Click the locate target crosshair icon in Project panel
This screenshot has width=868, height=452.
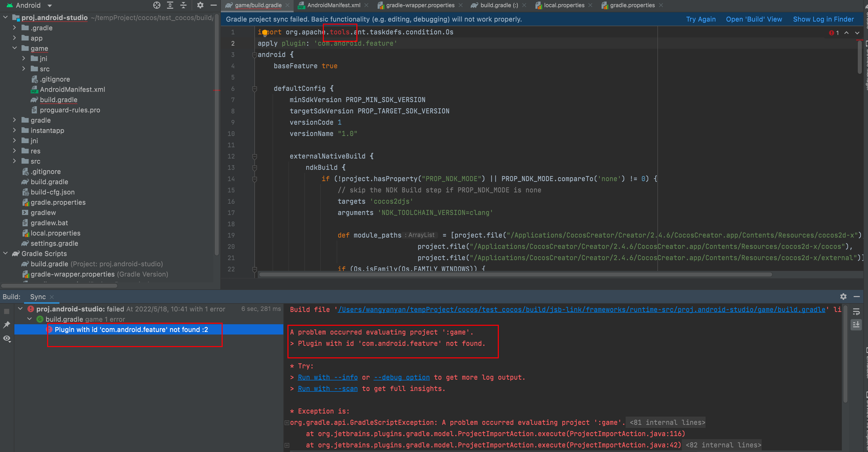point(157,5)
